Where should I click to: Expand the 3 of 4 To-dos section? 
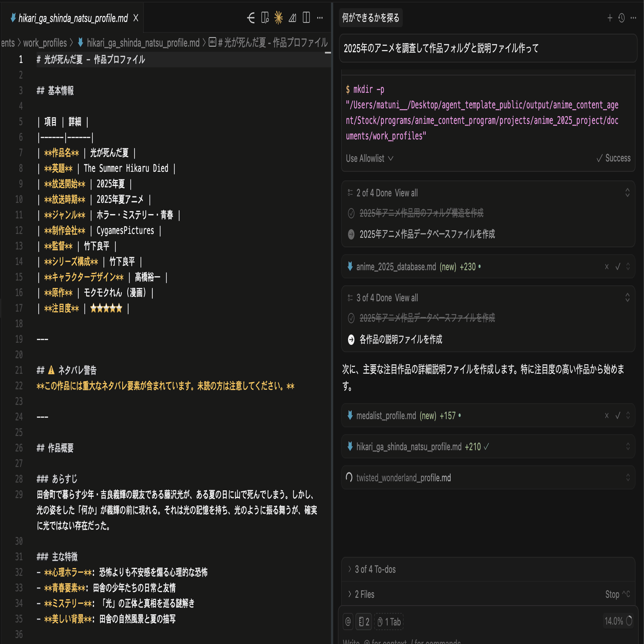375,569
